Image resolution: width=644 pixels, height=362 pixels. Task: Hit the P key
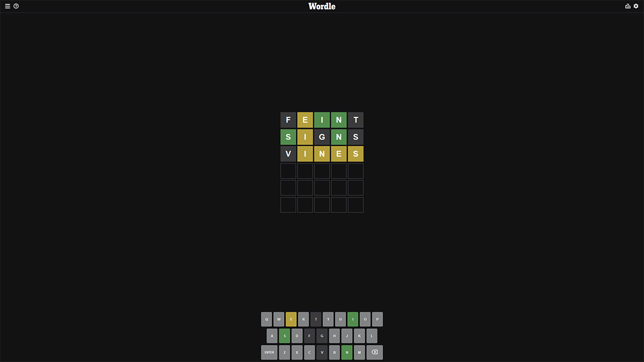click(377, 319)
